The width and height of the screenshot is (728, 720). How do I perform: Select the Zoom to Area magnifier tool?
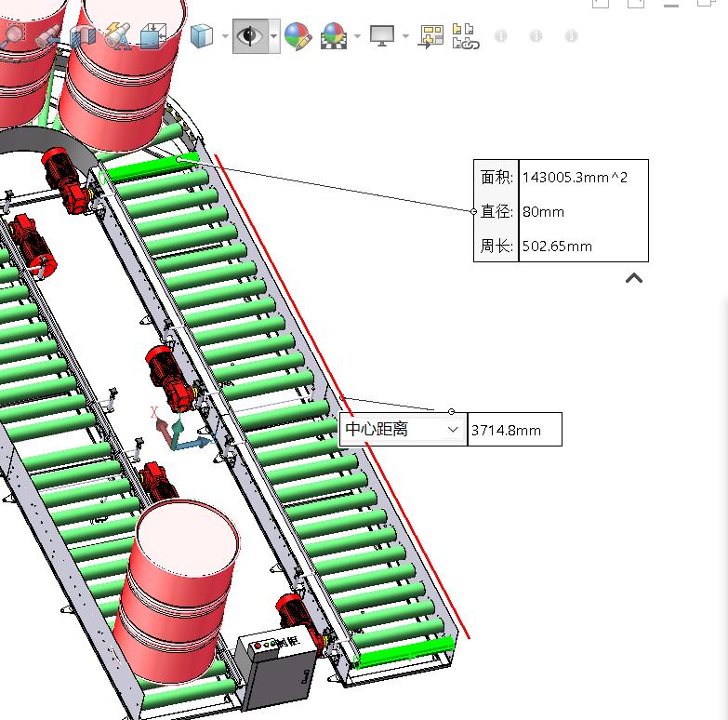click(13, 35)
